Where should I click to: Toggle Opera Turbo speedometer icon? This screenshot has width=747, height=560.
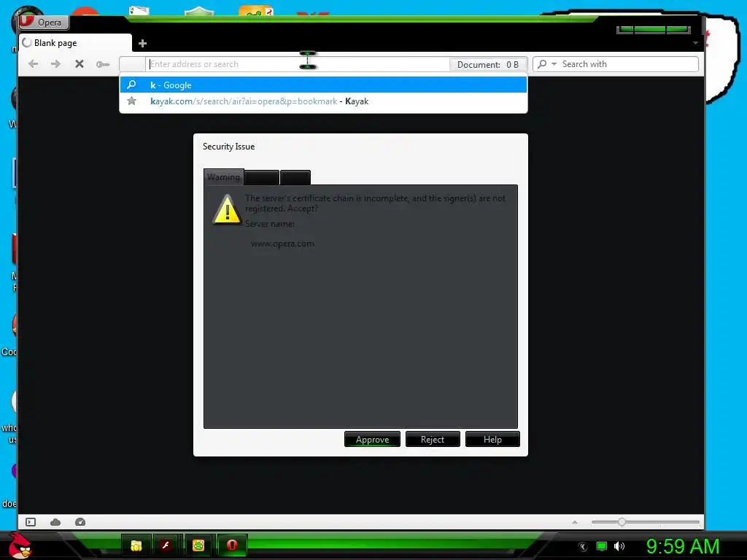[x=80, y=522]
